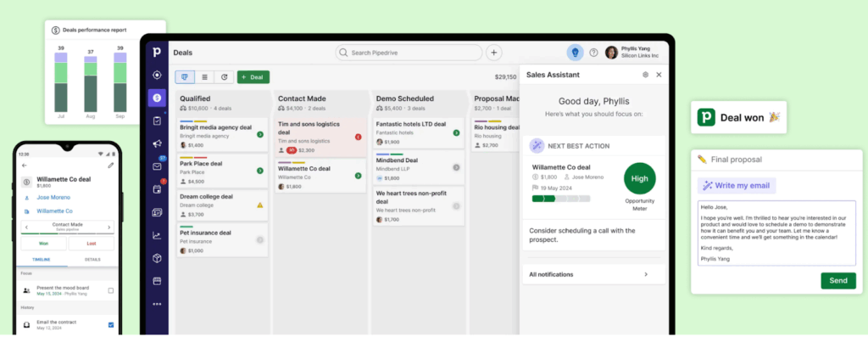
Task: Click the Send button
Action: (838, 280)
